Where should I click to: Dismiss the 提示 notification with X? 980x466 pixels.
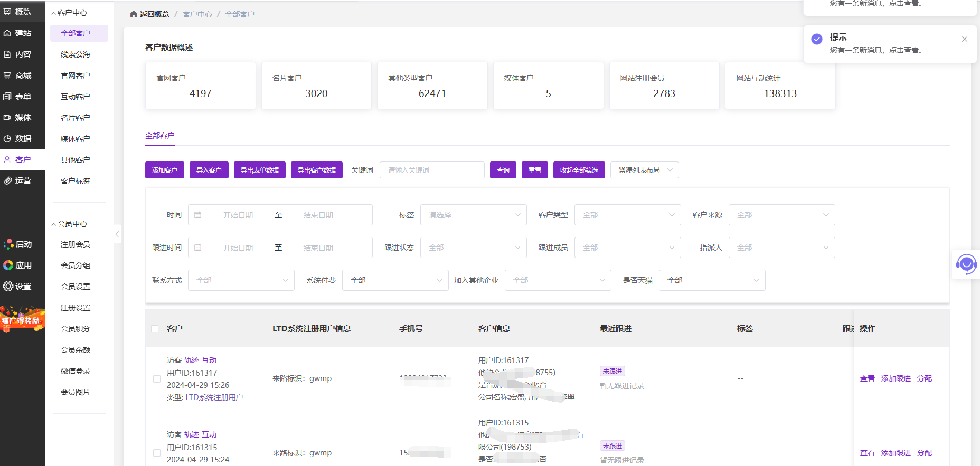click(965, 39)
